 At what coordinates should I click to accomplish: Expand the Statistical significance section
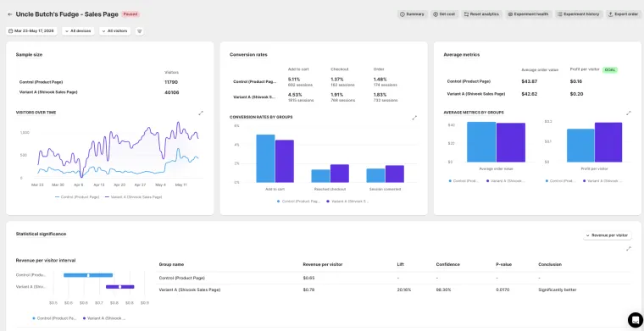click(629, 249)
